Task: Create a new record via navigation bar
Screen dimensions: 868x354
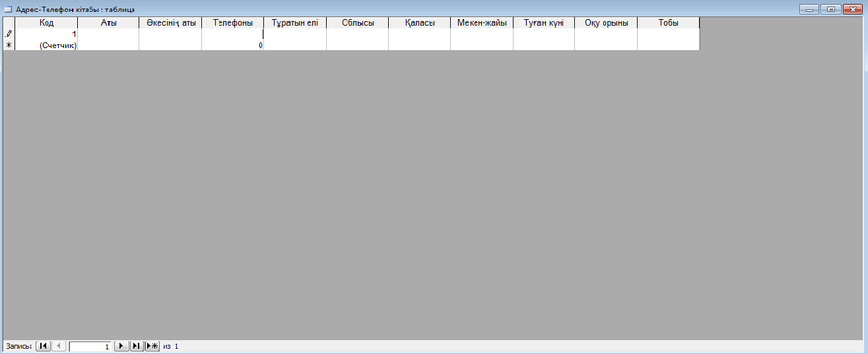Action: tap(152, 346)
